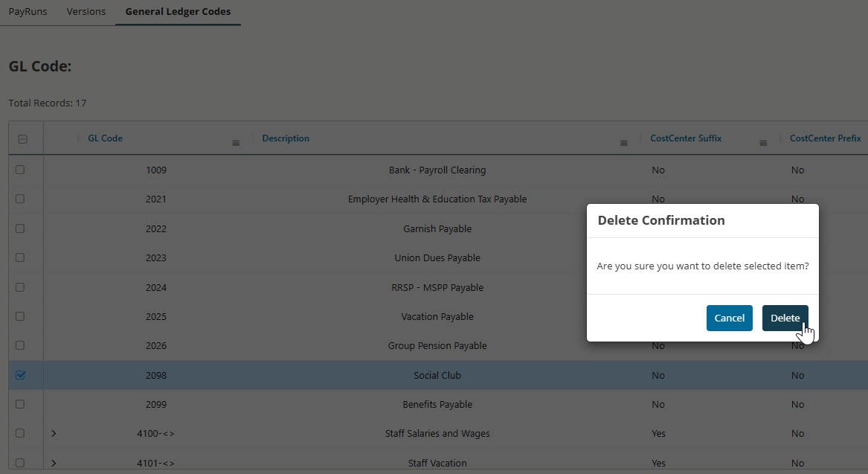Click the Staff Vacation description
Viewport: 868px width, 474px height.
coord(437,463)
